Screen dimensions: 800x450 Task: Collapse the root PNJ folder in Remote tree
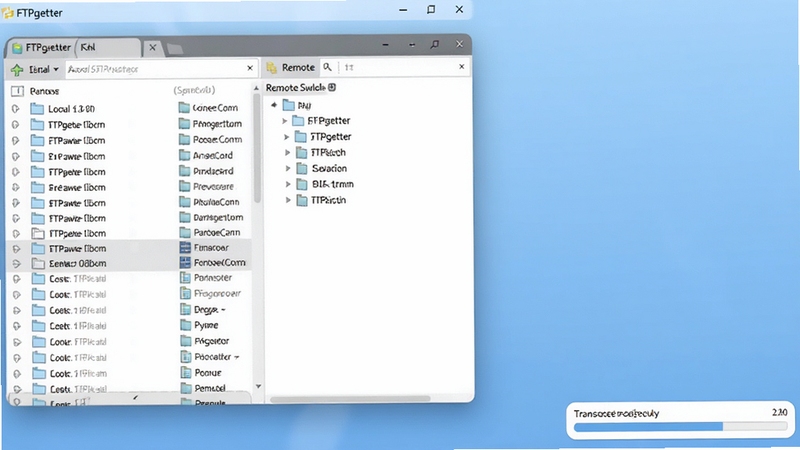pyautogui.click(x=274, y=105)
